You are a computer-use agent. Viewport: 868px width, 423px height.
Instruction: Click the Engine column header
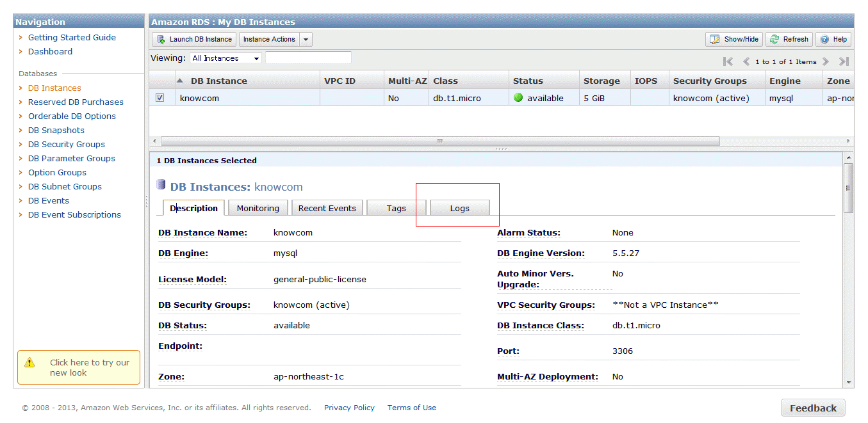[x=794, y=81]
